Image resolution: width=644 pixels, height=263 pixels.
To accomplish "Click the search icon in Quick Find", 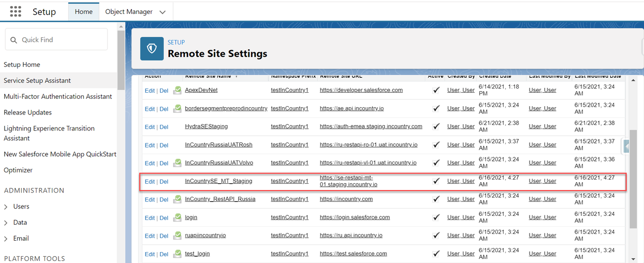I will pyautogui.click(x=14, y=40).
